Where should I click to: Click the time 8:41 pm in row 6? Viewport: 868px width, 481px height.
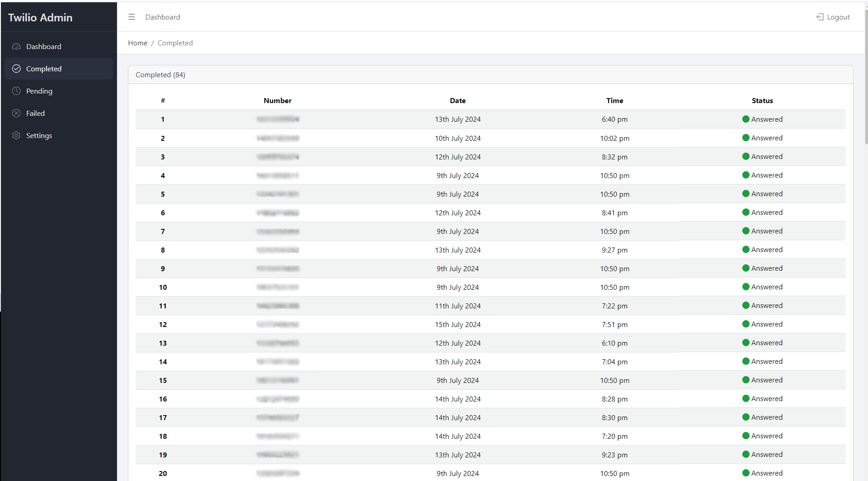coord(615,213)
